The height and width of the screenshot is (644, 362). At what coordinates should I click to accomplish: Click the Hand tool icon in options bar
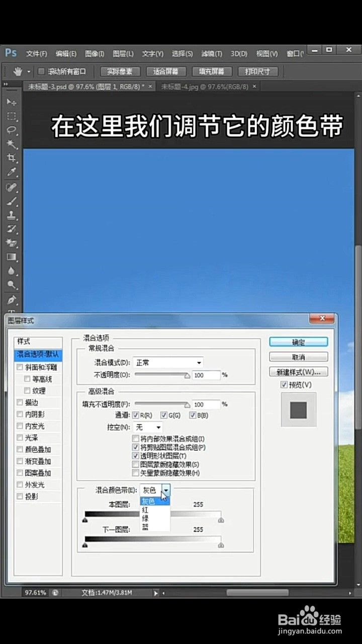[17, 71]
